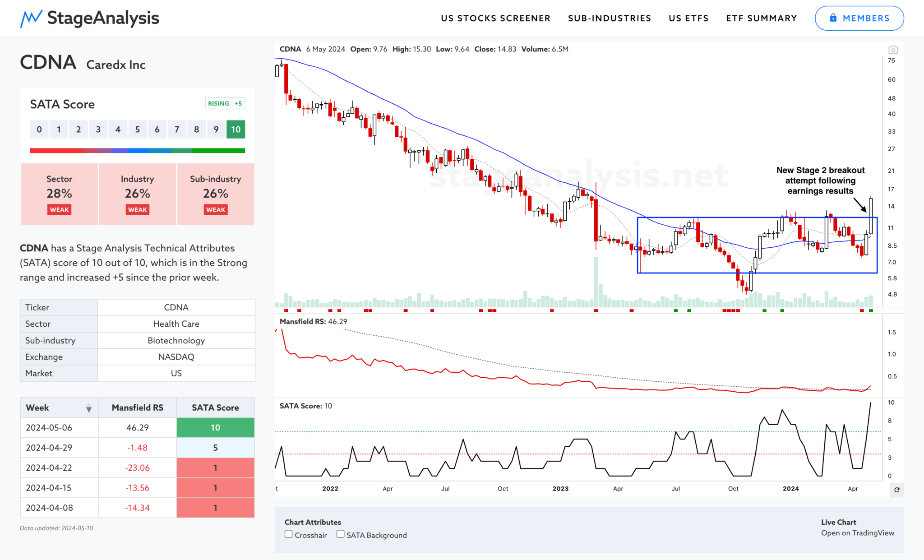This screenshot has width=924, height=560.
Task: Select the 2024-04-15 week row
Action: point(137,488)
